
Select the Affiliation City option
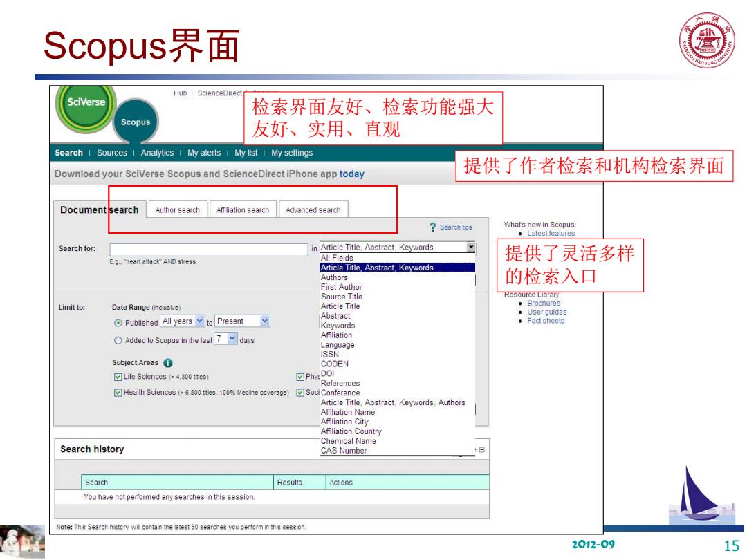point(344,422)
